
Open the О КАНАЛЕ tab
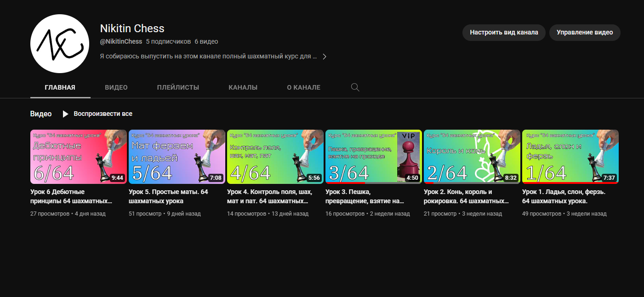point(304,87)
